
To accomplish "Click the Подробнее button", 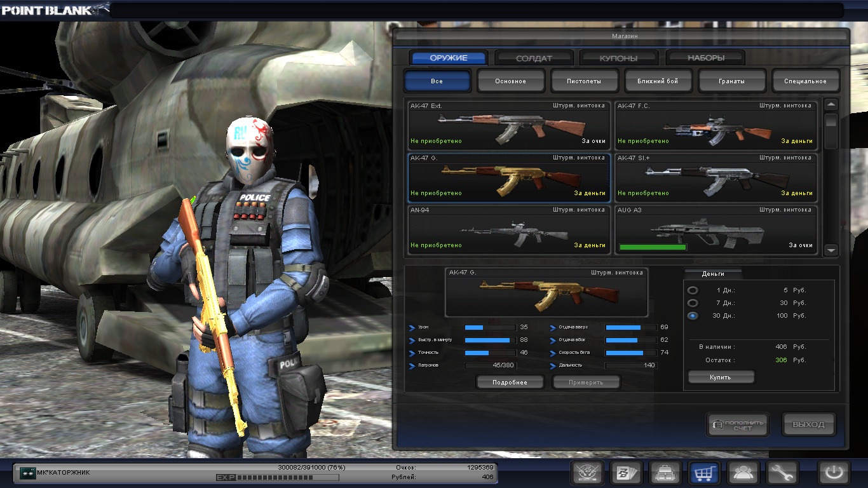I will pyautogui.click(x=510, y=383).
